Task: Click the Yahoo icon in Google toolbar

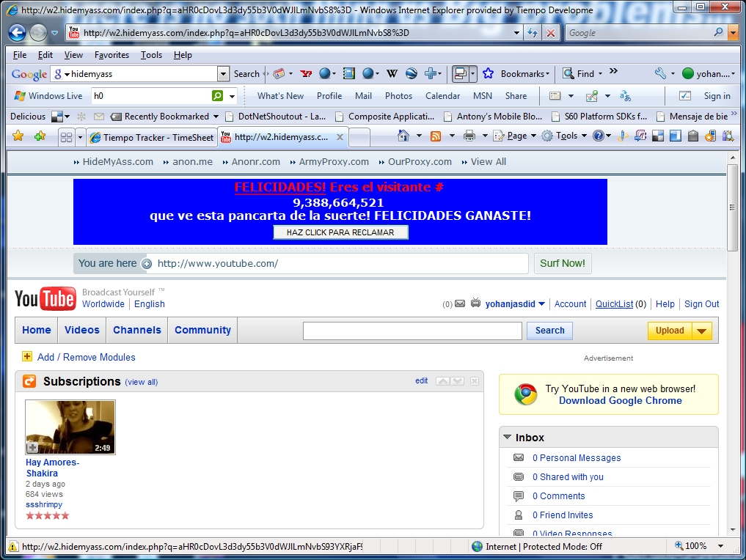Action: tap(306, 74)
